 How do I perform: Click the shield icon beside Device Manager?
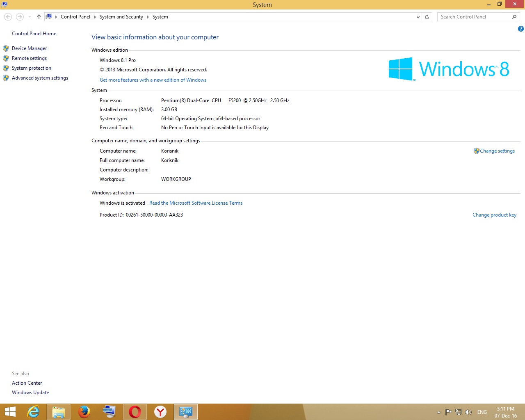(x=6, y=48)
